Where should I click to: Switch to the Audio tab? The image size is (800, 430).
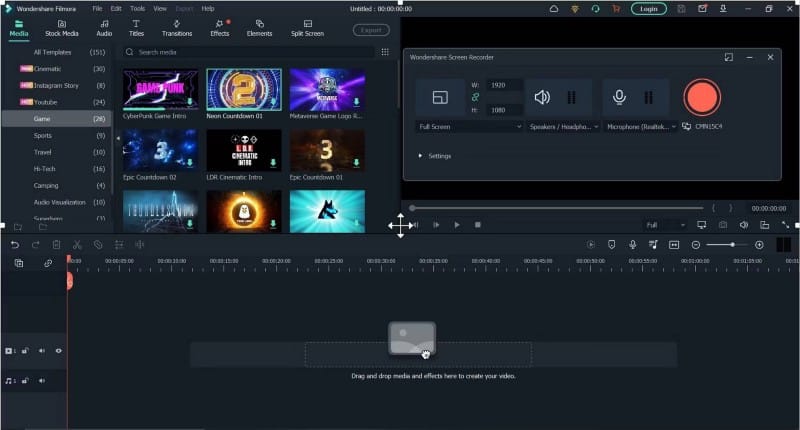pos(104,29)
